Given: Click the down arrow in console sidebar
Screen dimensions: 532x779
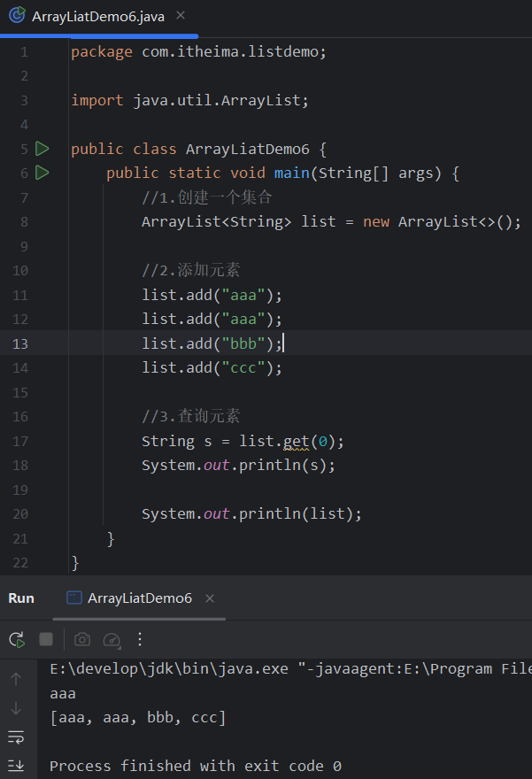Looking at the screenshot, I should click(16, 708).
